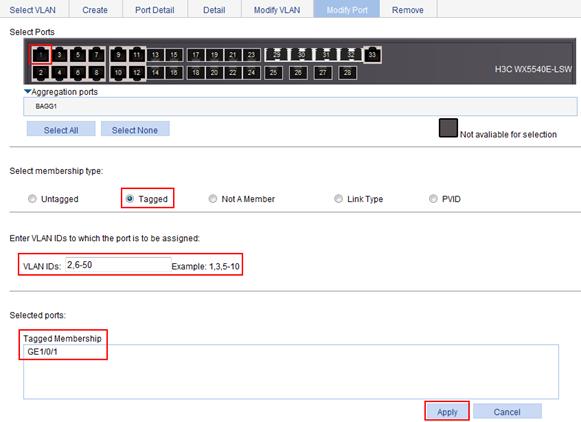Select the BAGG1 aggregation port
The image size is (581, 422).
click(46, 106)
